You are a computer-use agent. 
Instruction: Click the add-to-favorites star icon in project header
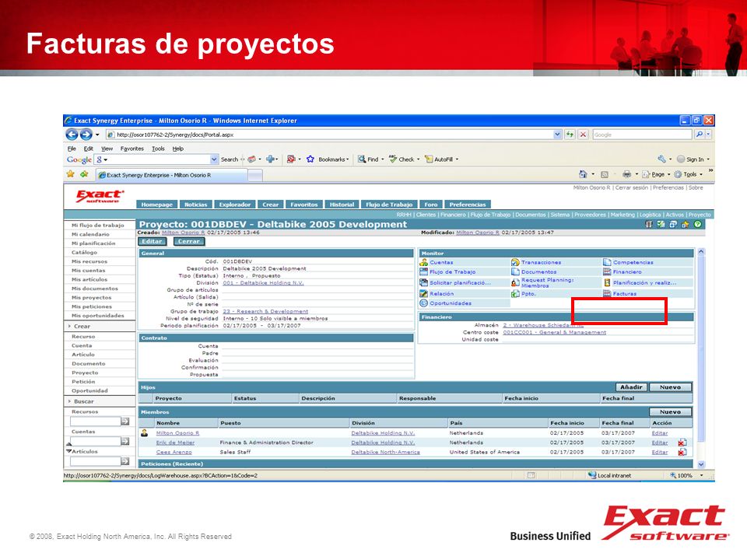(x=685, y=224)
